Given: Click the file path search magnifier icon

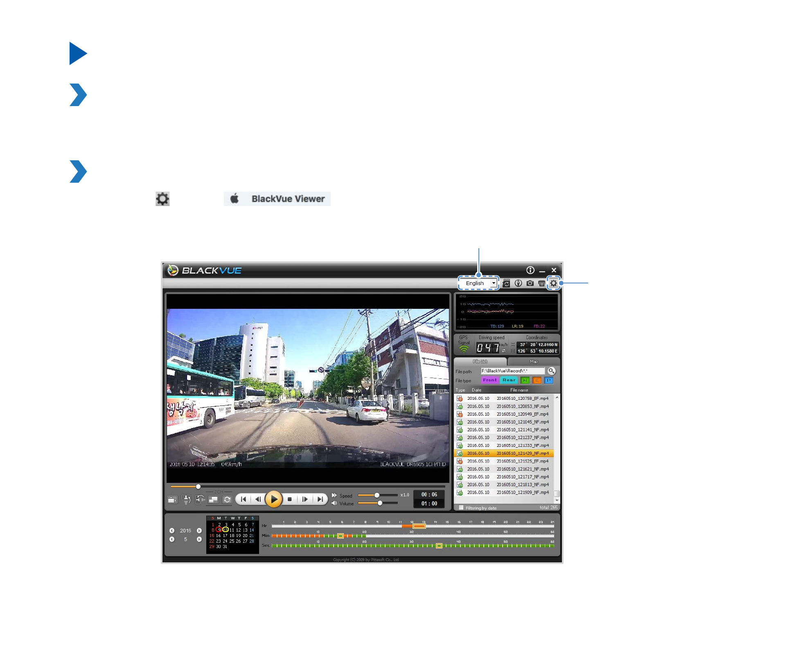Looking at the screenshot, I should pos(552,371).
